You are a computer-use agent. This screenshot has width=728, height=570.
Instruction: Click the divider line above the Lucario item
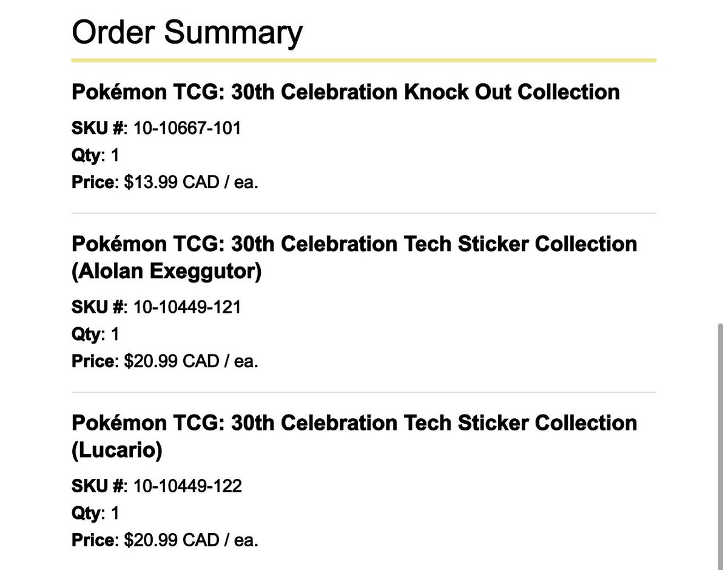click(x=364, y=392)
